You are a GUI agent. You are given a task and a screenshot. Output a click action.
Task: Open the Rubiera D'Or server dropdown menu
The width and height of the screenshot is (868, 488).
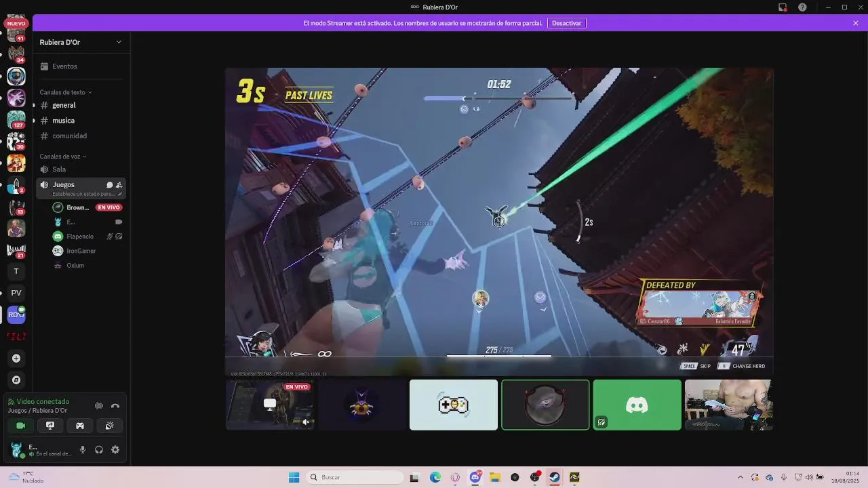pyautogui.click(x=81, y=42)
